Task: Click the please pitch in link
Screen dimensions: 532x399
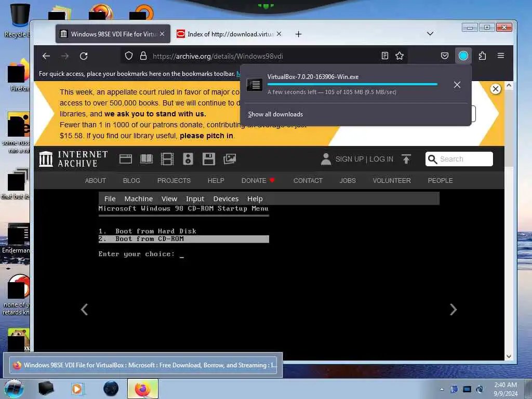Action: pos(206,136)
